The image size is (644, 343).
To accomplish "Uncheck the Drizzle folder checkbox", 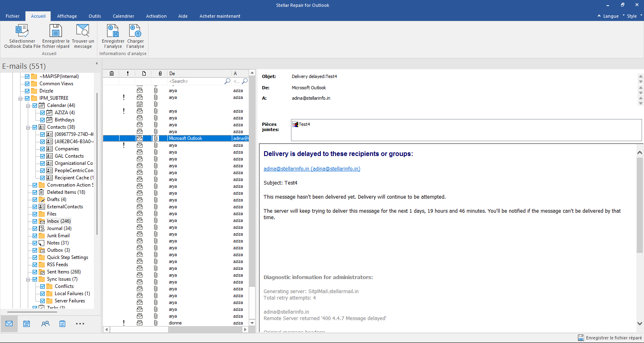I will pyautogui.click(x=27, y=91).
